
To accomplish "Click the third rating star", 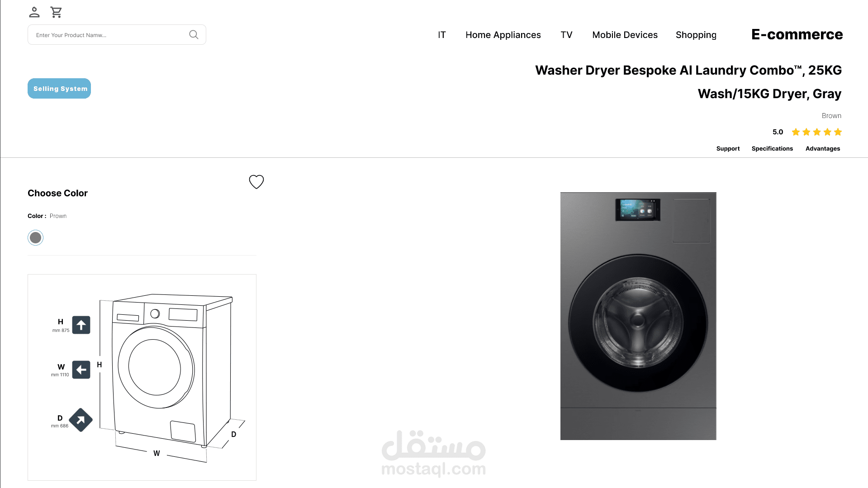I will pyautogui.click(x=817, y=132).
